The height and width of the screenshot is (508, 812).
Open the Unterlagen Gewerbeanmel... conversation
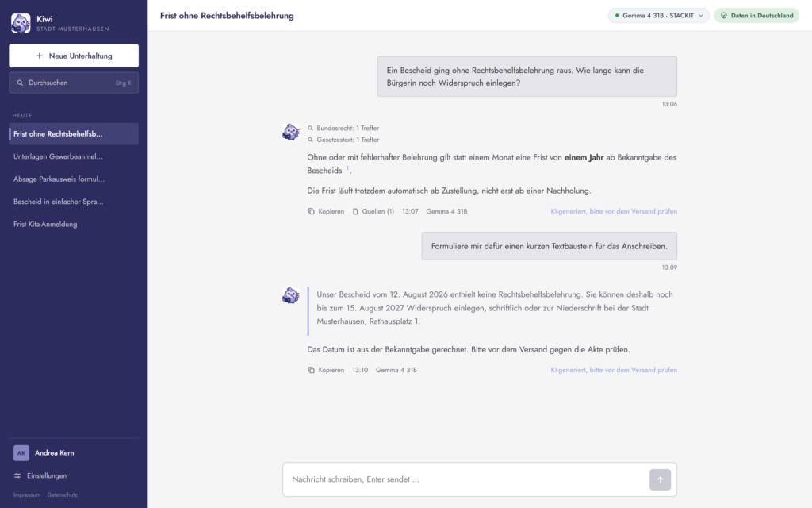pyautogui.click(x=74, y=156)
